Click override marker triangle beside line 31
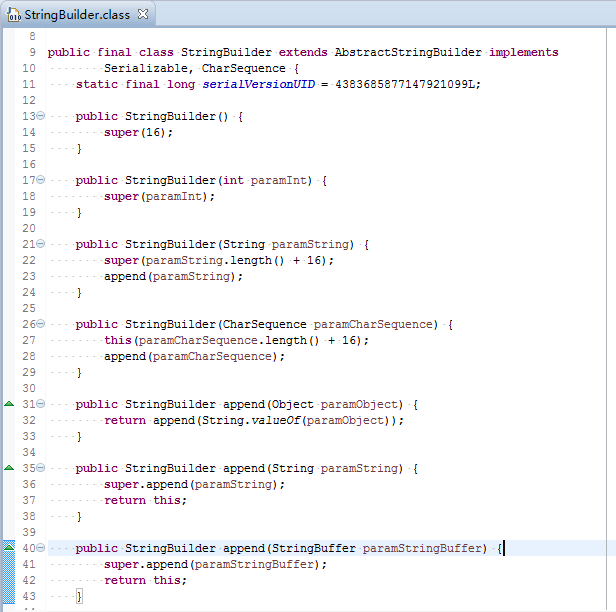Screen dimensions: 616x612 (9, 404)
